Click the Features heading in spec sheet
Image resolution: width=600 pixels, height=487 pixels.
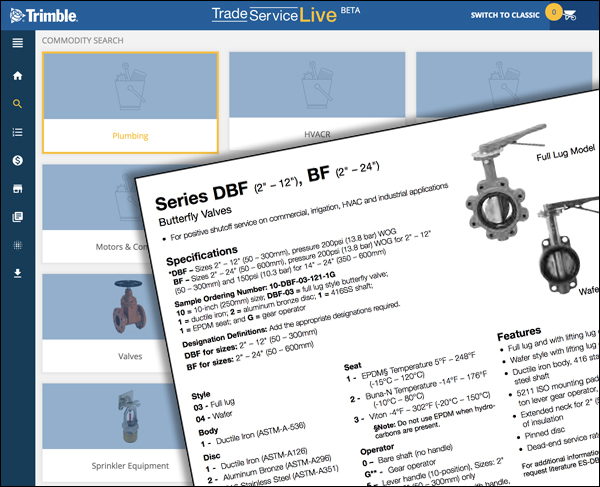(519, 334)
